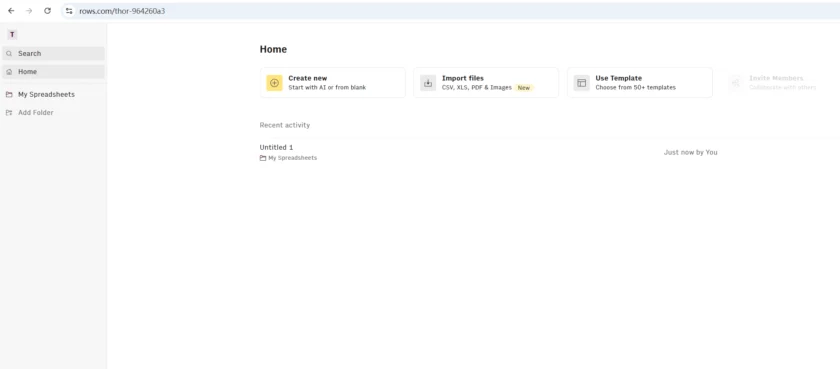Click the icon on Invite Members card

pos(736,82)
